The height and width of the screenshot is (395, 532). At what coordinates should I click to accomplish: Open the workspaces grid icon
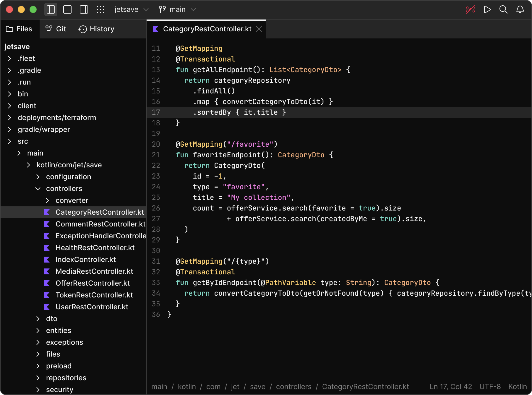click(101, 9)
